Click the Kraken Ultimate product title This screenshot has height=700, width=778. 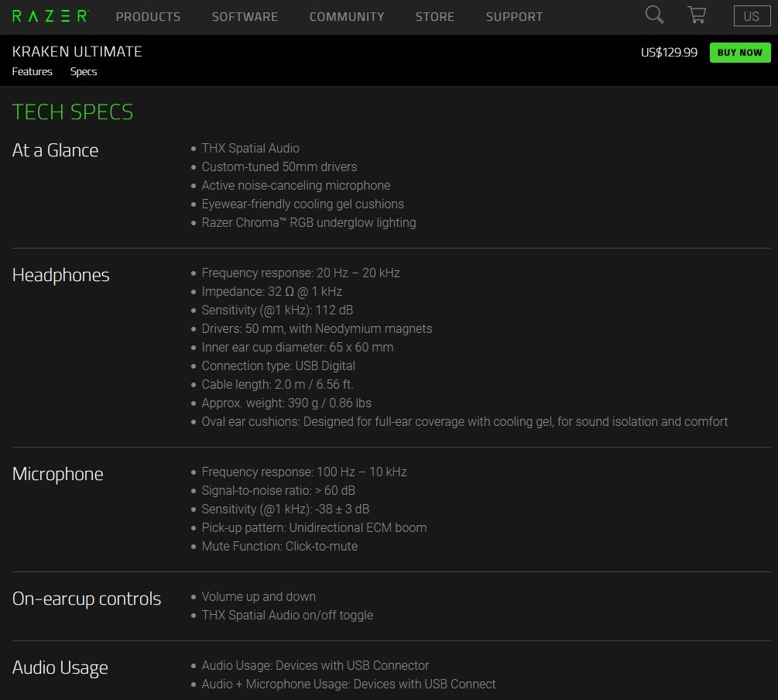[x=77, y=52]
